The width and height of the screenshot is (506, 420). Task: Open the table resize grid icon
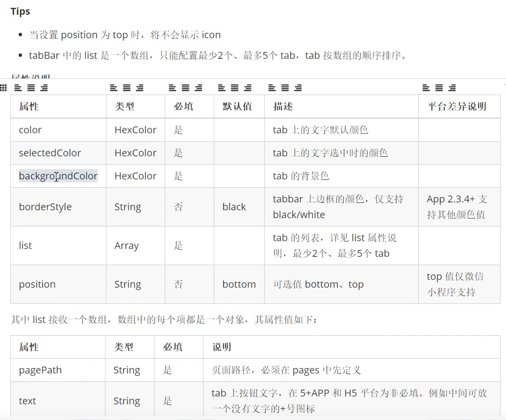[3, 88]
